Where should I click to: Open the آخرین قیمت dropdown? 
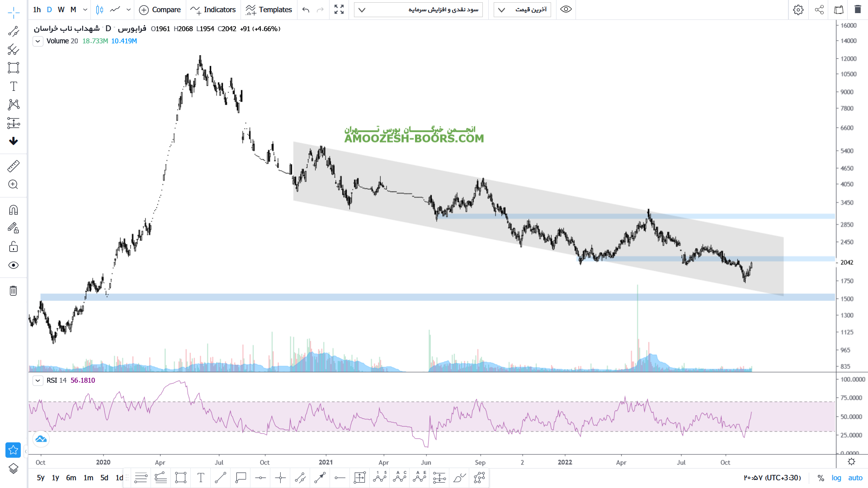click(522, 9)
